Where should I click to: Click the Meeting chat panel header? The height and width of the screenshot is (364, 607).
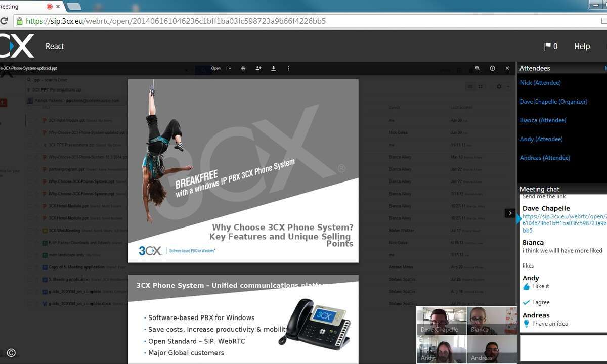click(x=539, y=189)
